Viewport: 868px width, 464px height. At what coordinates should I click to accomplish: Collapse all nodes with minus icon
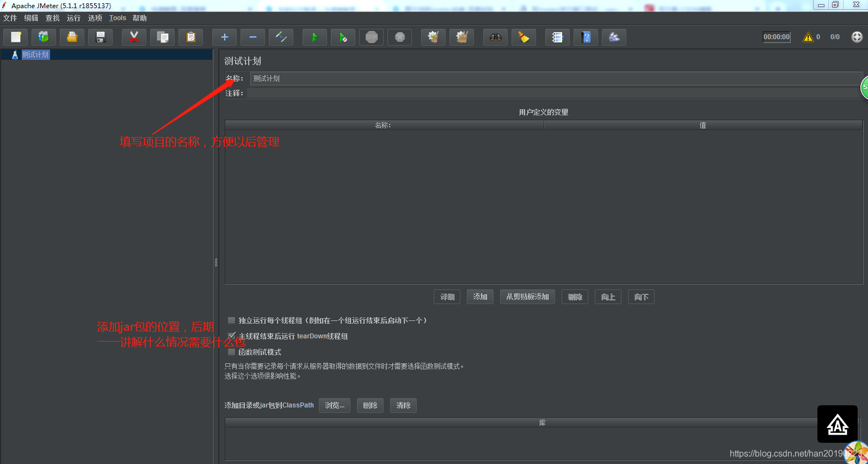(x=253, y=37)
